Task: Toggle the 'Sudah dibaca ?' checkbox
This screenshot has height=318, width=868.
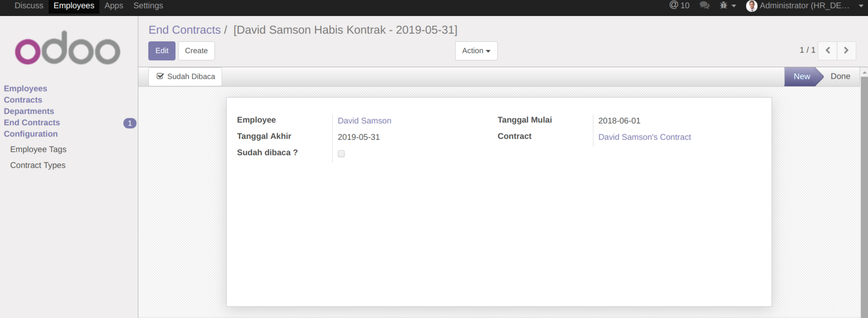Action: 341,154
